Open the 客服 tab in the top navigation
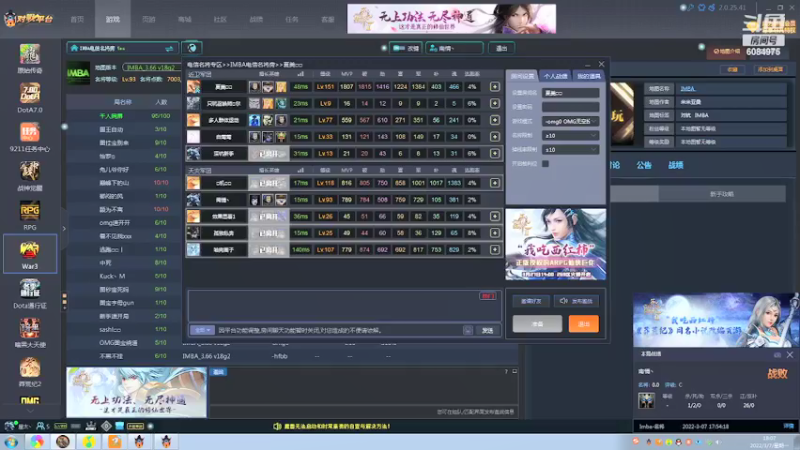This screenshot has width=800, height=450. [x=328, y=19]
